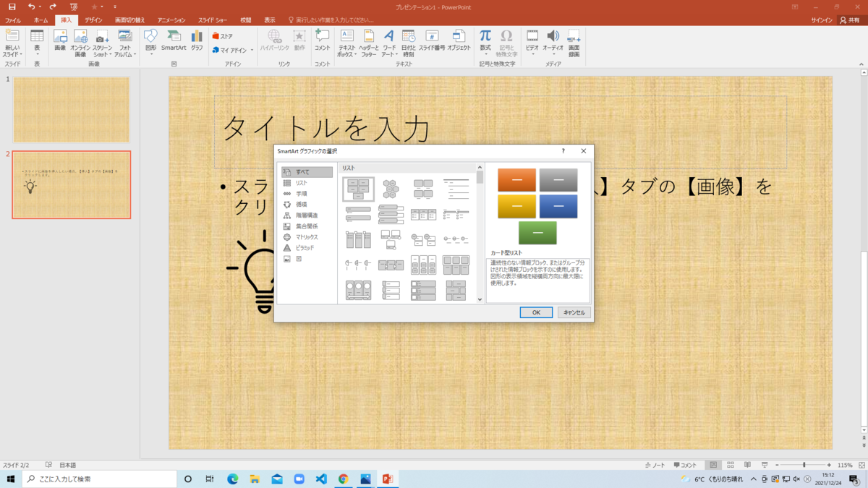
Task: Switch to the デザイン ribbon tab
Action: pos(93,20)
